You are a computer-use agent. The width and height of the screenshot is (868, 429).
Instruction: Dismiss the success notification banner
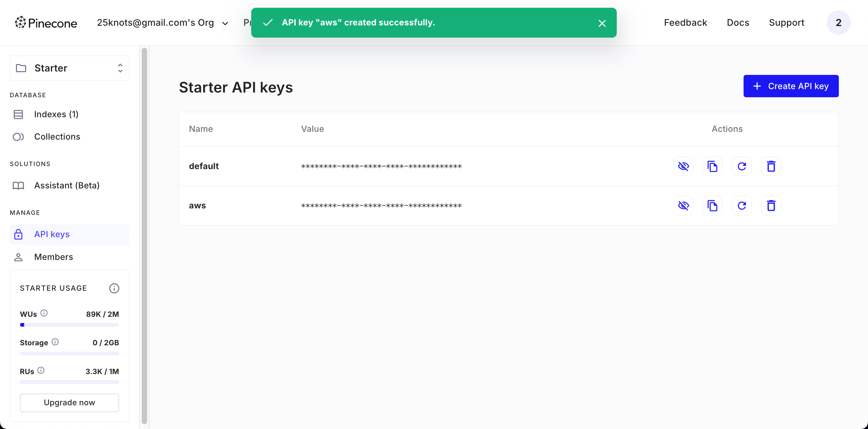click(x=602, y=23)
